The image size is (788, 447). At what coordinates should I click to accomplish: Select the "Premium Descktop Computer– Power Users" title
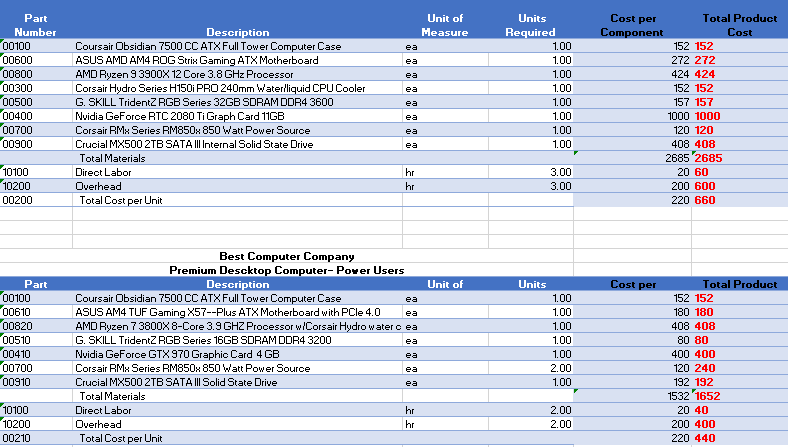tap(287, 271)
